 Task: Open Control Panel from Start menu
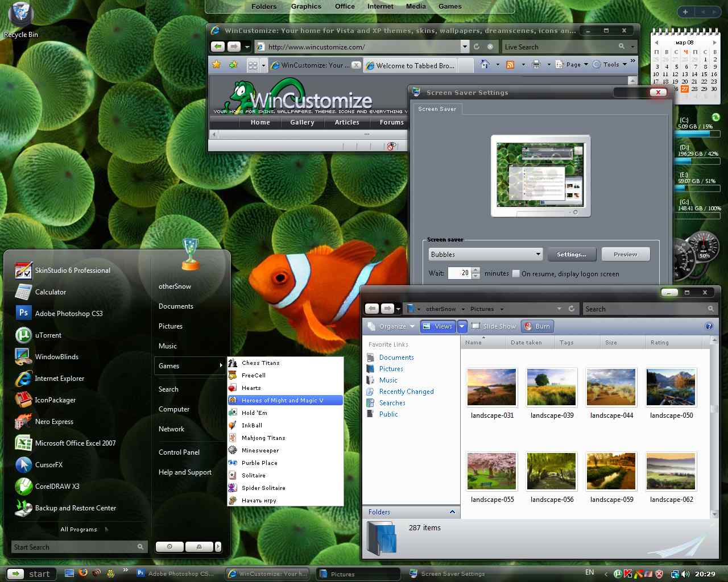[x=179, y=452]
